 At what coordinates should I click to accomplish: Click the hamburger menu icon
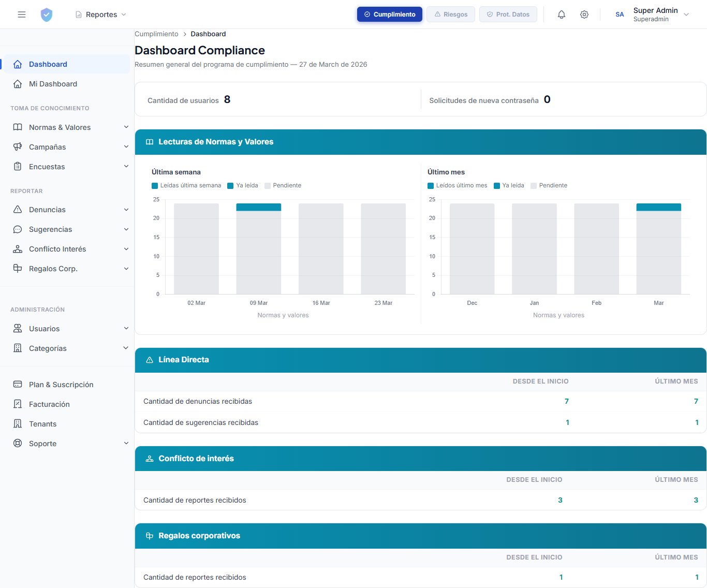tap(21, 14)
